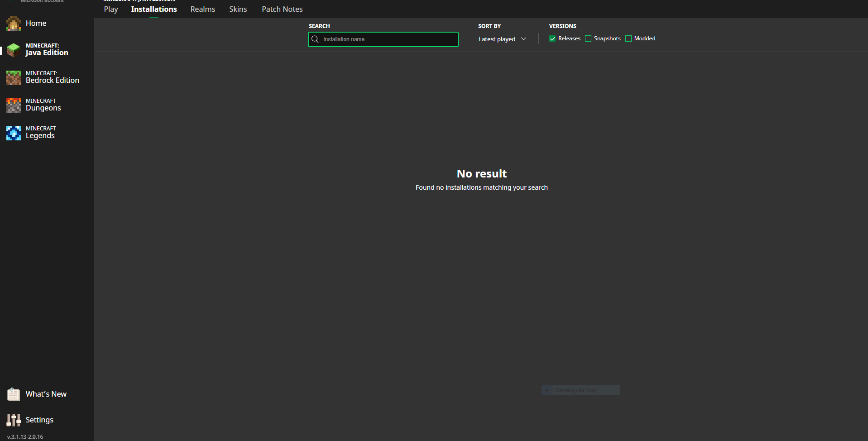The image size is (868, 441).
Task: Uncheck the Releases checkbox
Action: pos(552,38)
